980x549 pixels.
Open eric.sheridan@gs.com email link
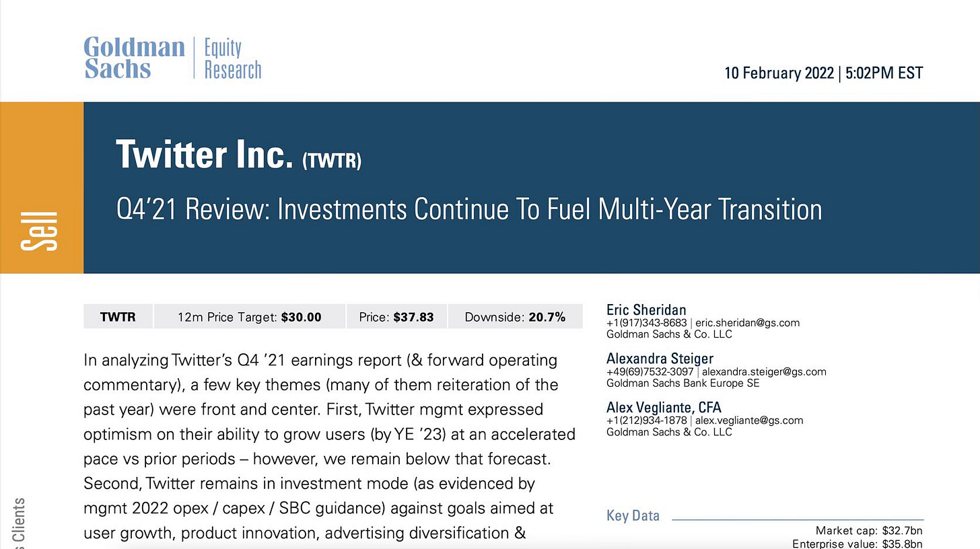coord(747,322)
